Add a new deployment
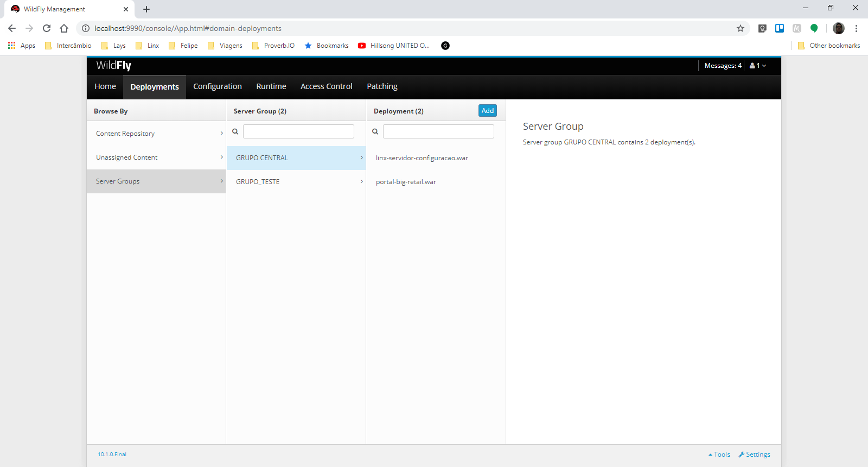 click(488, 111)
